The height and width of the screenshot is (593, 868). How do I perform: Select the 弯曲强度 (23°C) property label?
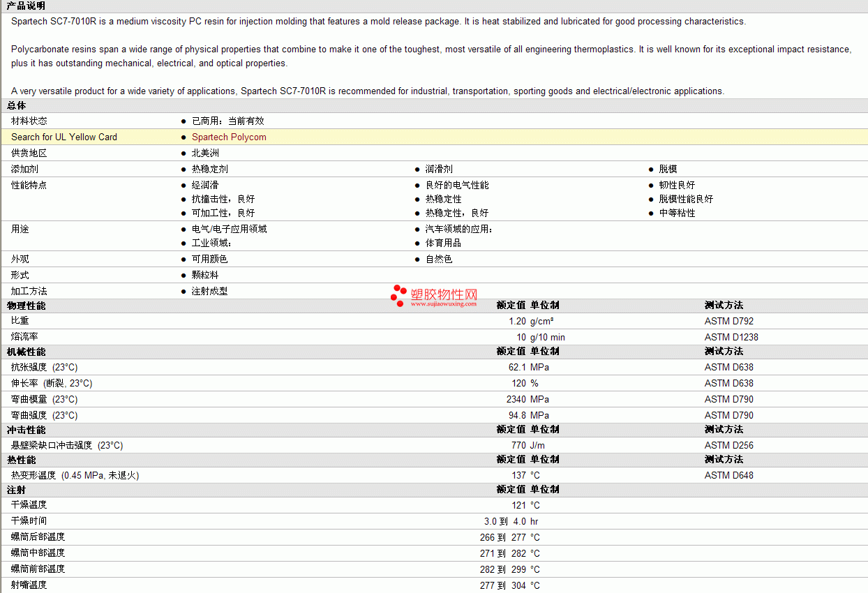pyautogui.click(x=45, y=415)
